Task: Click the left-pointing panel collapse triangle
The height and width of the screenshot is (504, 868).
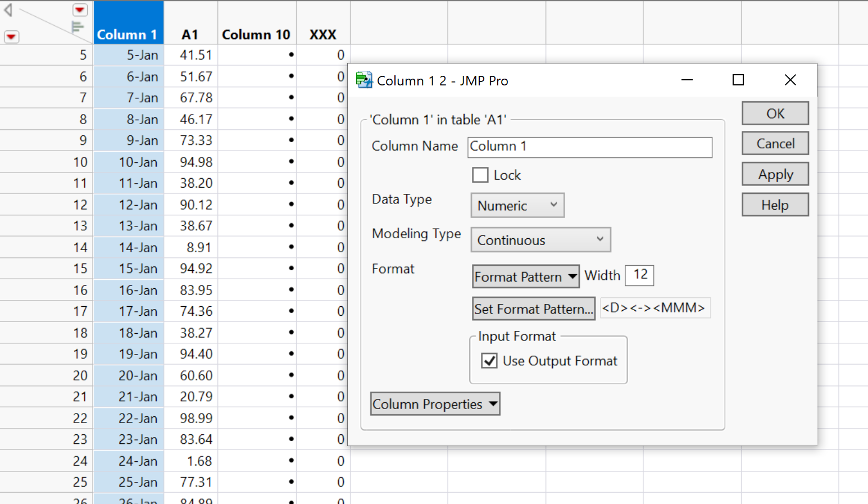Action: click(x=8, y=10)
